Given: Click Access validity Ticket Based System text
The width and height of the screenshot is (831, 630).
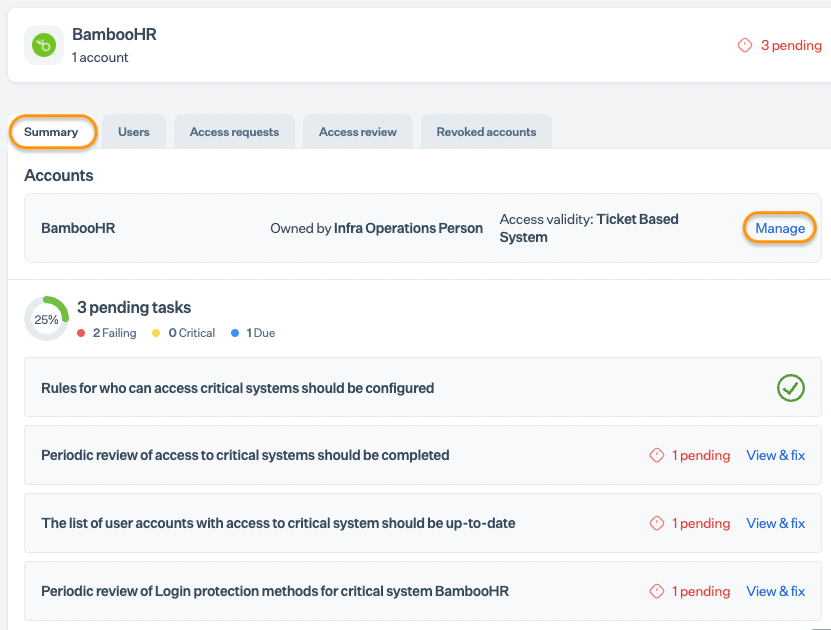Looking at the screenshot, I should [589, 228].
